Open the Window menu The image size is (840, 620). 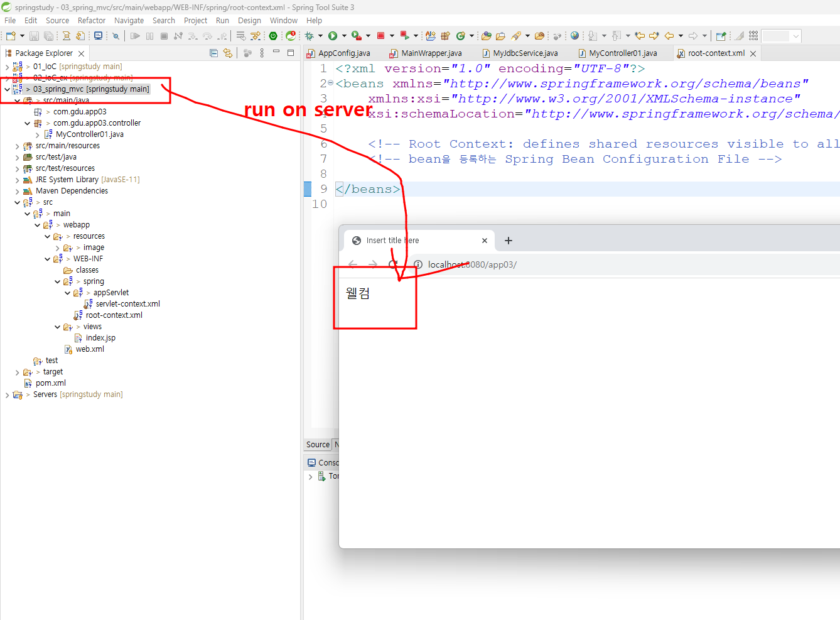tap(284, 21)
